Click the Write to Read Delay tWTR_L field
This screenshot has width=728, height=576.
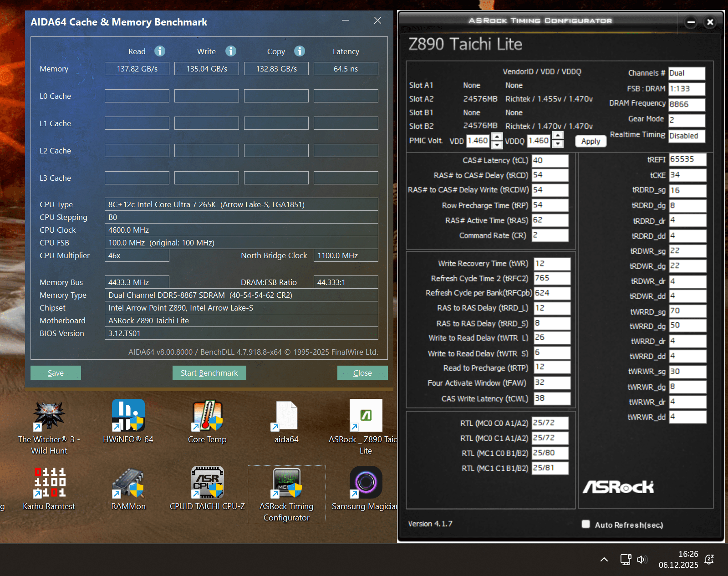pyautogui.click(x=552, y=337)
